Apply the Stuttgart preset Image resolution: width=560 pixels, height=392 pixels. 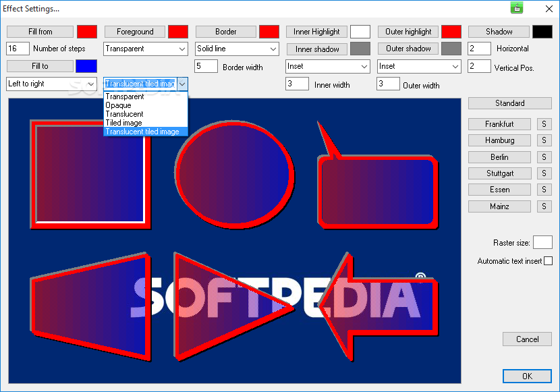pyautogui.click(x=499, y=173)
